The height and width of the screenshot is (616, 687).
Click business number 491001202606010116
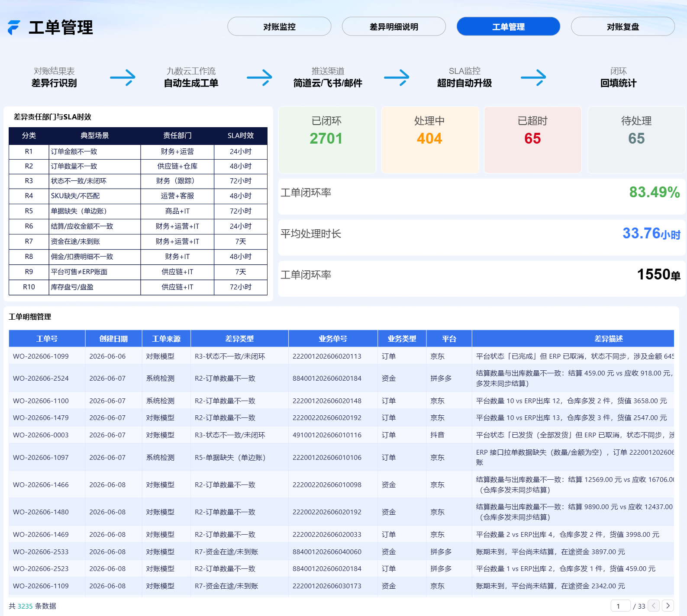[x=327, y=435]
